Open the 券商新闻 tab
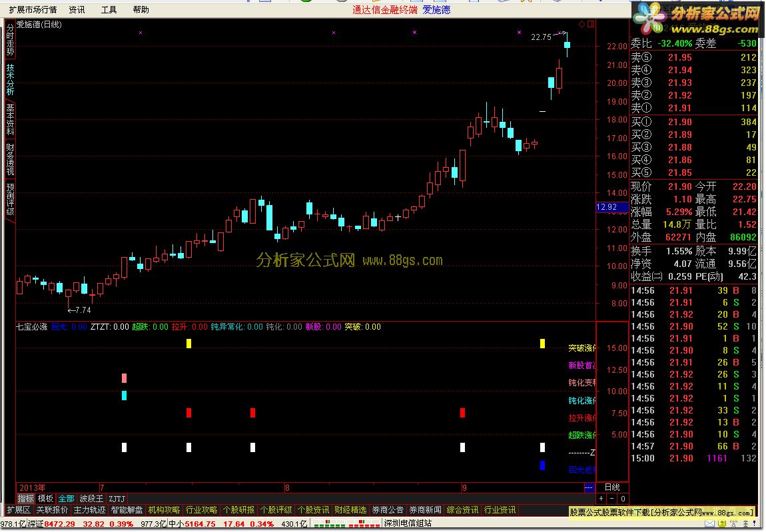766x532 pixels. tap(425, 510)
